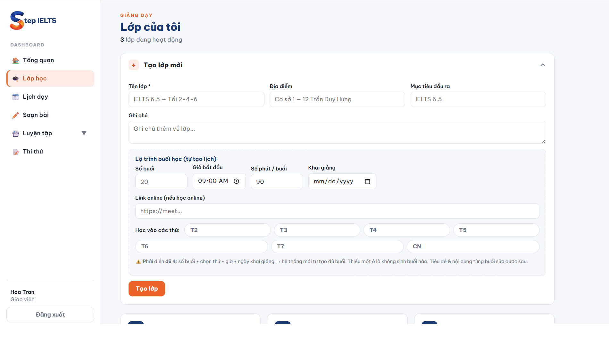609x364 pixels.
Task: Focus the Số buổi number field
Action: point(161,182)
